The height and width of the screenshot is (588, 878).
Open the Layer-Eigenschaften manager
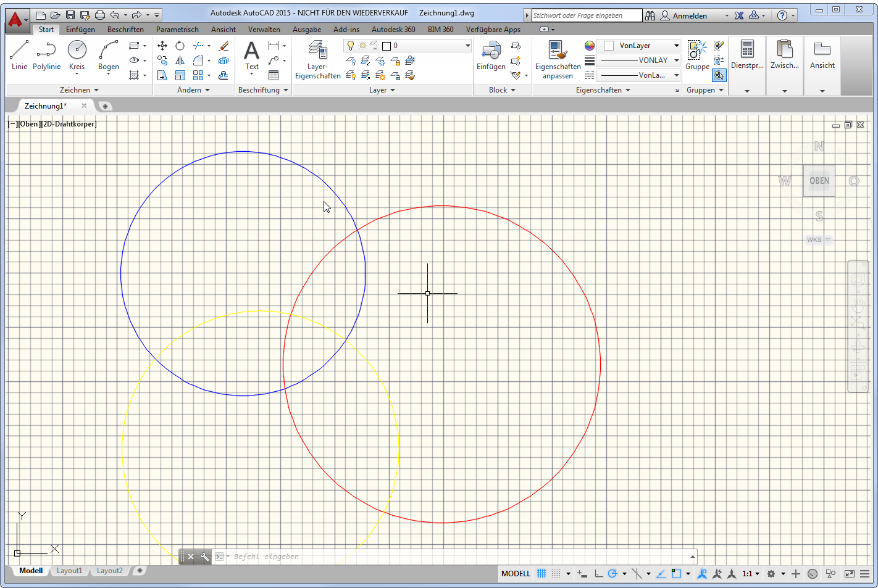tap(317, 59)
